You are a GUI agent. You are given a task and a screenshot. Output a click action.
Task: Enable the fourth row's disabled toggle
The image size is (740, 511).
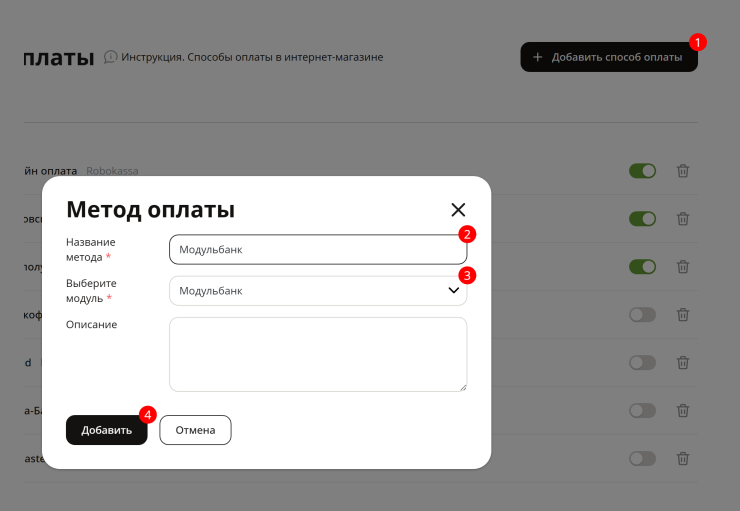[642, 315]
